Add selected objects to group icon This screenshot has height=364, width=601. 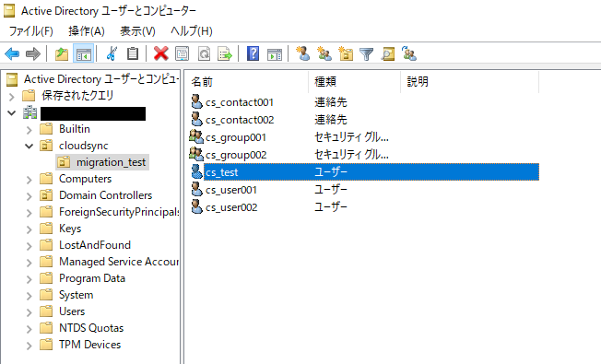point(409,53)
